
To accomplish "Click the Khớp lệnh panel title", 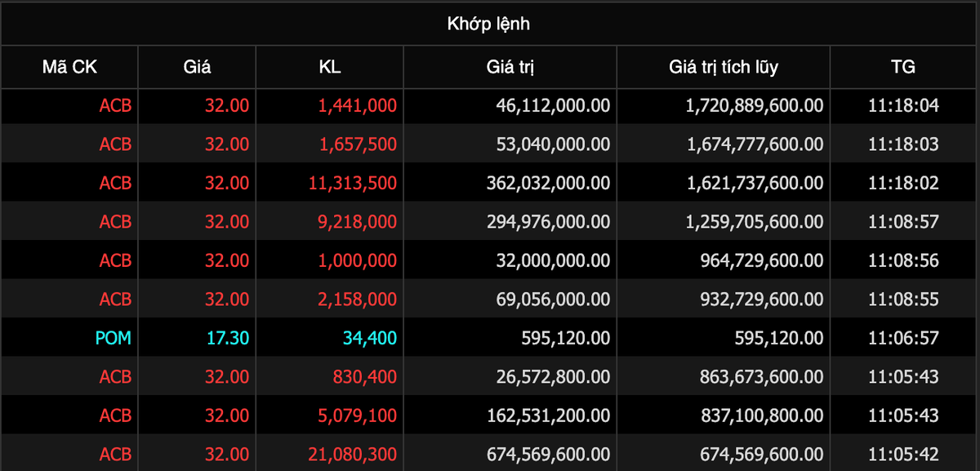I will tap(488, 24).
